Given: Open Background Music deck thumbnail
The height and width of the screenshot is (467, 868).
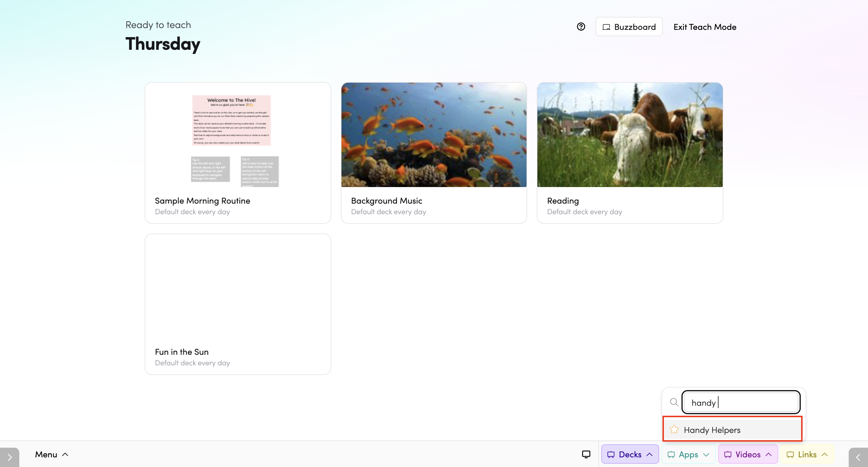Looking at the screenshot, I should [434, 135].
